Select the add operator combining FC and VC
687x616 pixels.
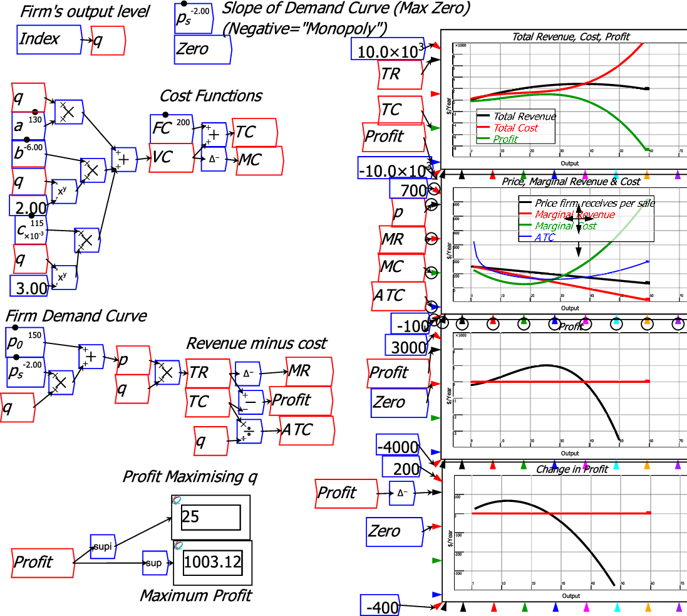[x=214, y=135]
